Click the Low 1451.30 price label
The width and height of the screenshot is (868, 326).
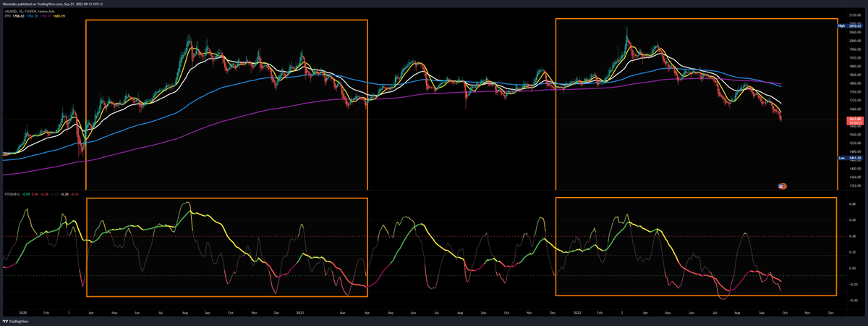coord(851,158)
